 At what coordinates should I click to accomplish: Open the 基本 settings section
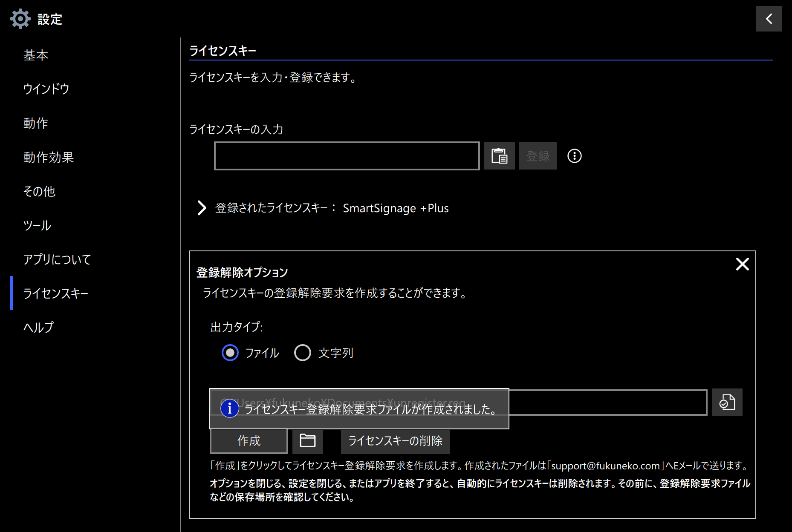pos(36,55)
